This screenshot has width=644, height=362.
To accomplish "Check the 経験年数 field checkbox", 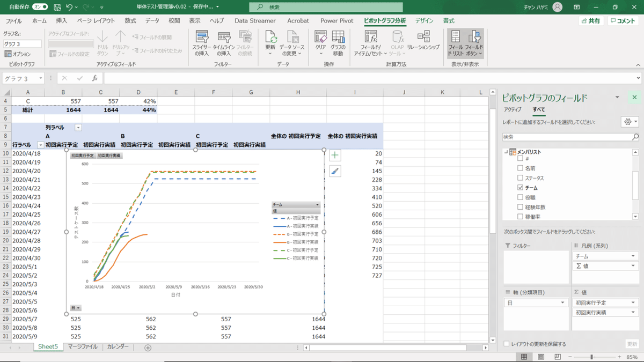I will [x=519, y=207].
